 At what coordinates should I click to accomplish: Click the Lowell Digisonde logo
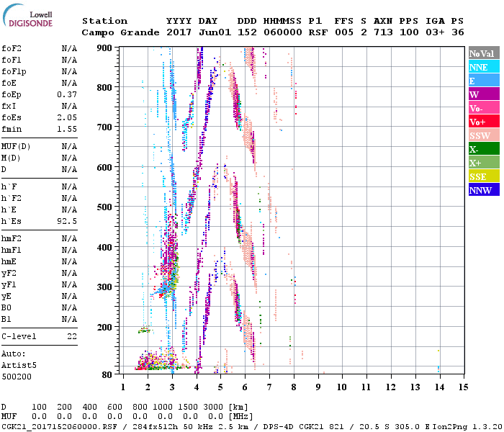point(27,15)
